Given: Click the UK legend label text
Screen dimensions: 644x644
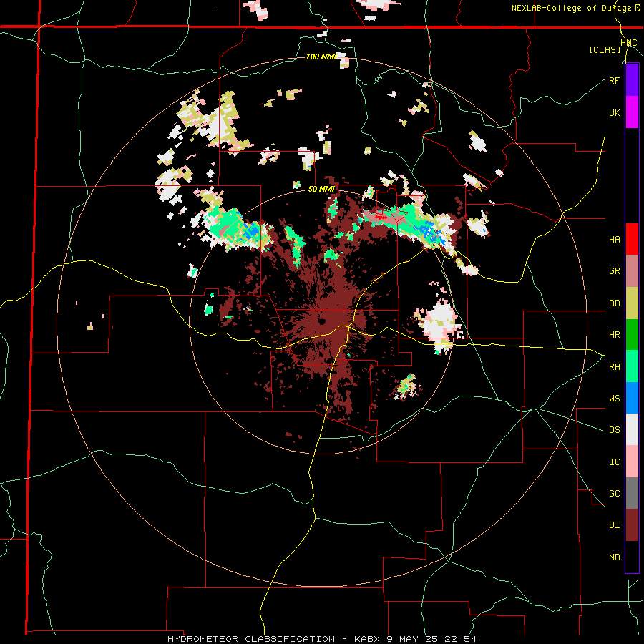Looking at the screenshot, I should (x=614, y=112).
